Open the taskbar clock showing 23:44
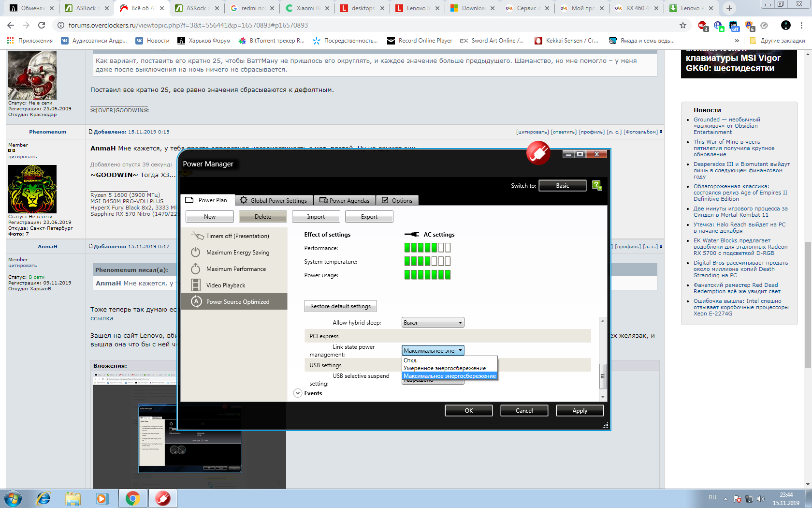Viewport: 812px width, 508px height. pyautogui.click(x=786, y=499)
